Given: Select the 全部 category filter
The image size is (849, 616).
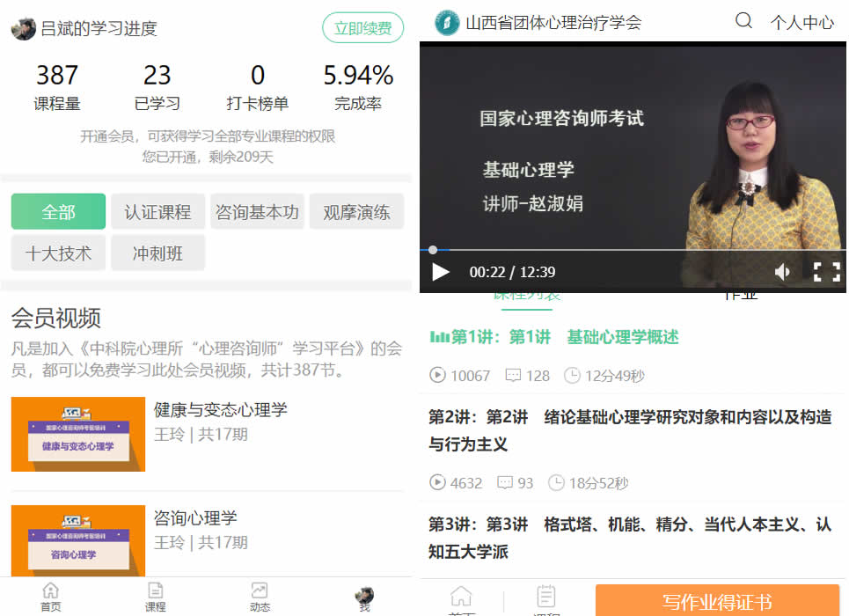Looking at the screenshot, I should 58,212.
